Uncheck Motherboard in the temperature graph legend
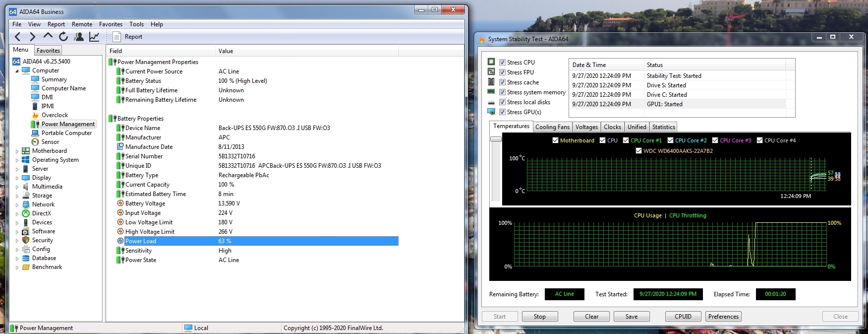 click(x=556, y=140)
